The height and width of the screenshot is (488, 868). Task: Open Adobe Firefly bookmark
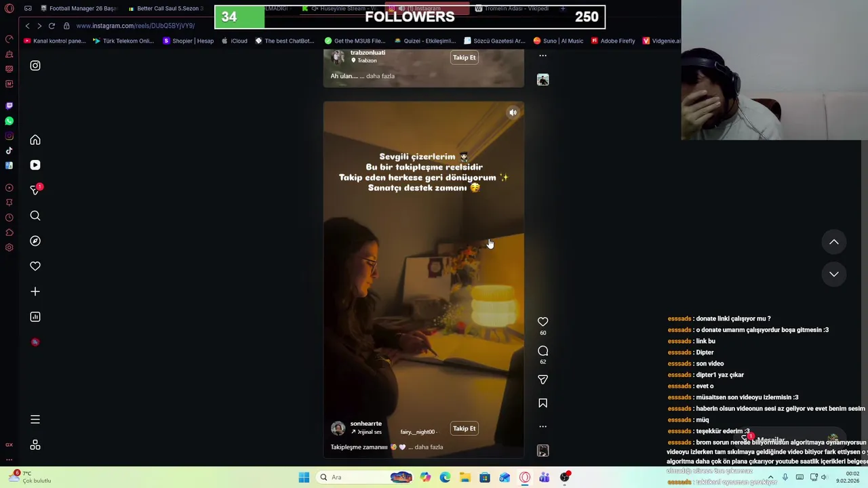(613, 41)
